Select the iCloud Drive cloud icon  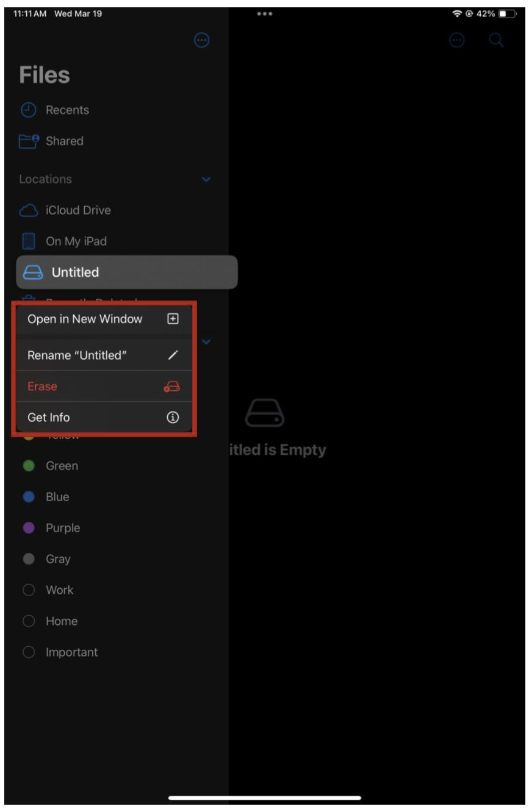tap(29, 210)
